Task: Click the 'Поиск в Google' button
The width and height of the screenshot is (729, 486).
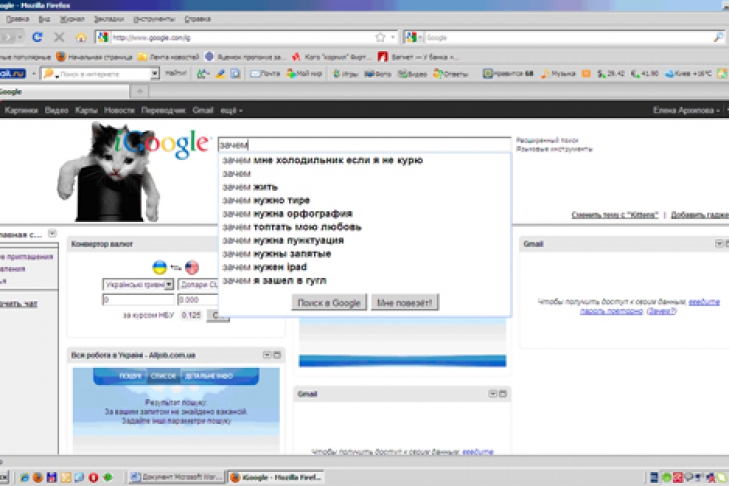Action: tap(329, 303)
